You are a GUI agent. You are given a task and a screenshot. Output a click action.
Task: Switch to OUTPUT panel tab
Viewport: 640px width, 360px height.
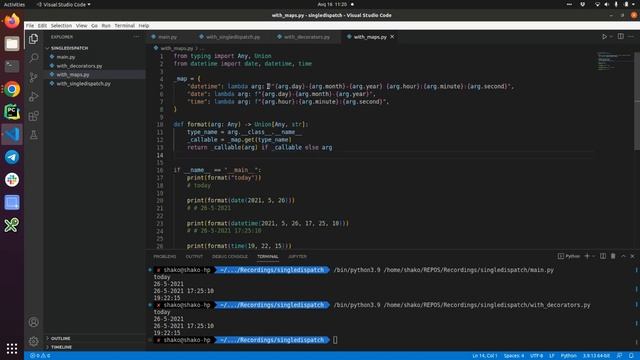(194, 256)
